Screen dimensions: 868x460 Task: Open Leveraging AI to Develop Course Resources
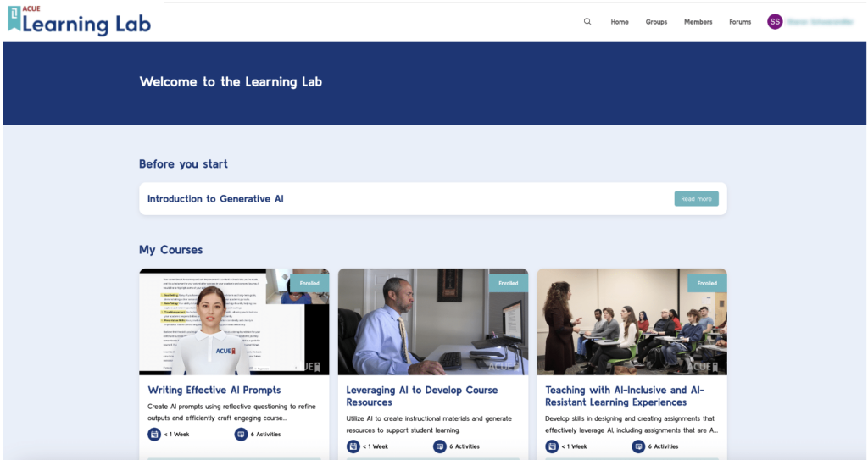pyautogui.click(x=421, y=396)
